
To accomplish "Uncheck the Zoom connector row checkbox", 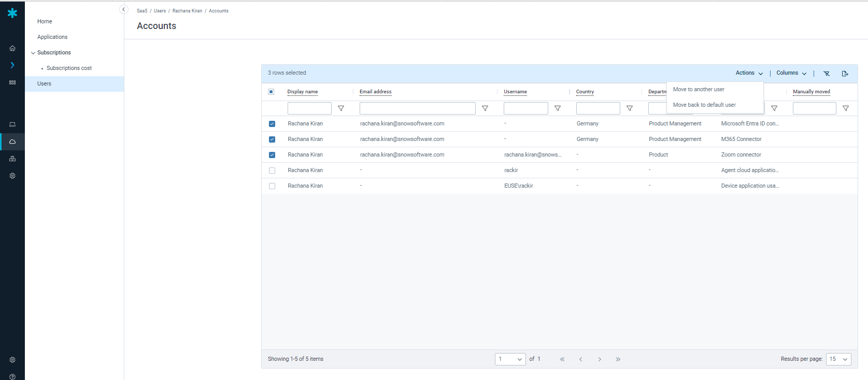I will pos(272,155).
